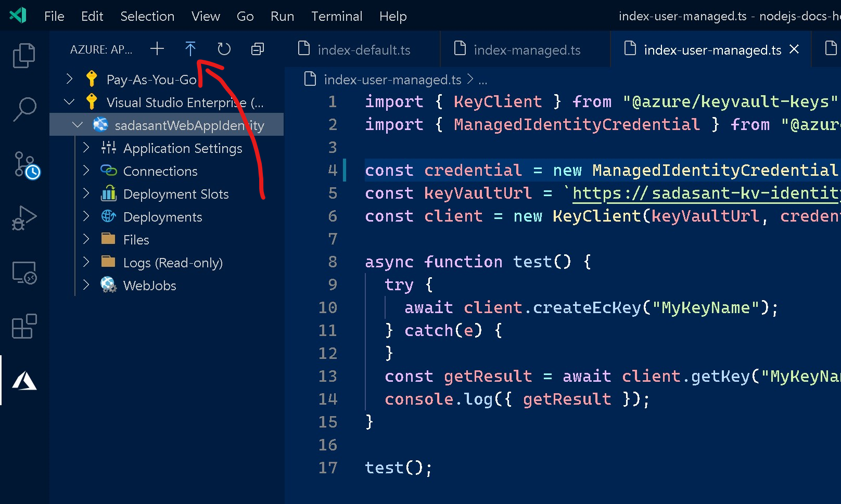Expand the Pay-As-You-Go subscription
The width and height of the screenshot is (841, 504).
coord(69,79)
